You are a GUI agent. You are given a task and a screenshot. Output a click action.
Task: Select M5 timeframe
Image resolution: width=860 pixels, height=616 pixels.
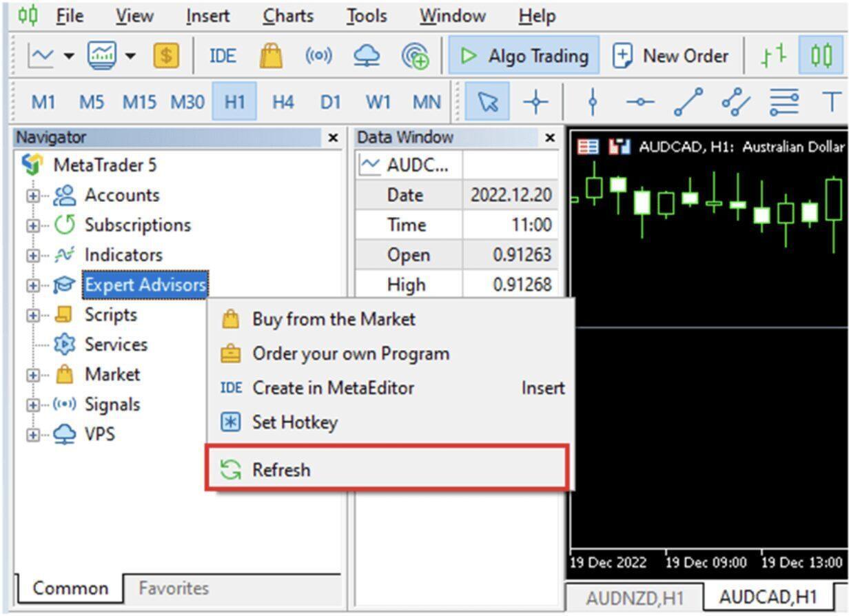[92, 103]
